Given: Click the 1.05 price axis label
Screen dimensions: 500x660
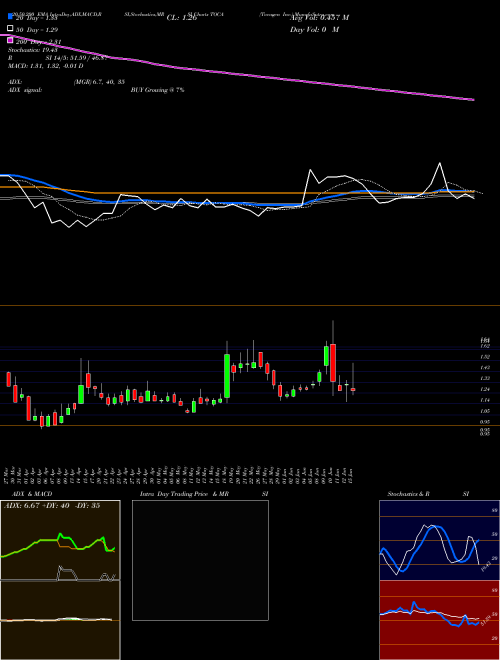Looking at the screenshot, I should coord(484,411).
